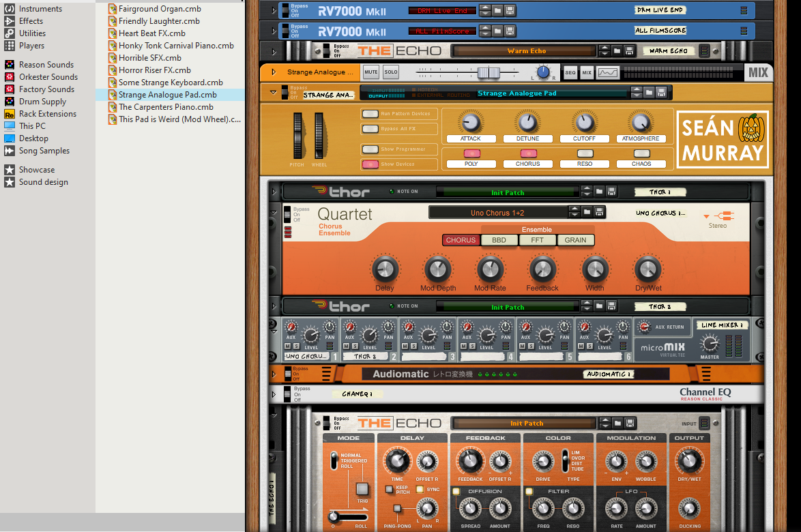Unfold the Thor 1 device
801x532 pixels.
(x=274, y=192)
